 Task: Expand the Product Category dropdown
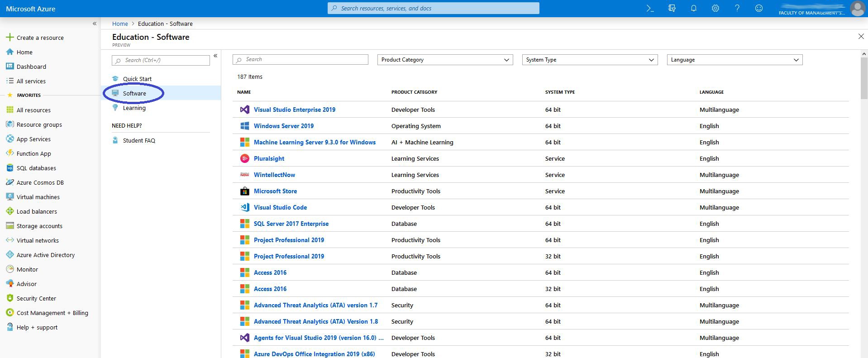445,60
